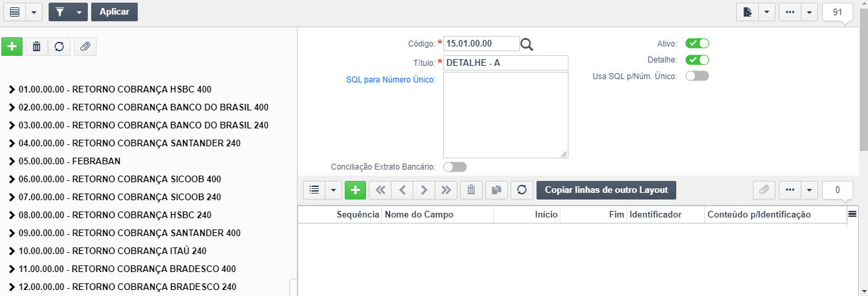Expand the grid view dropdown arrow
The image size is (868, 296).
35,12
